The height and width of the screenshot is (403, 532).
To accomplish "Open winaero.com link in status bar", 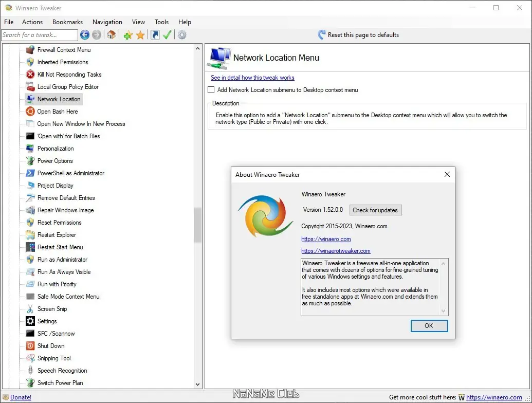I will [x=494, y=397].
